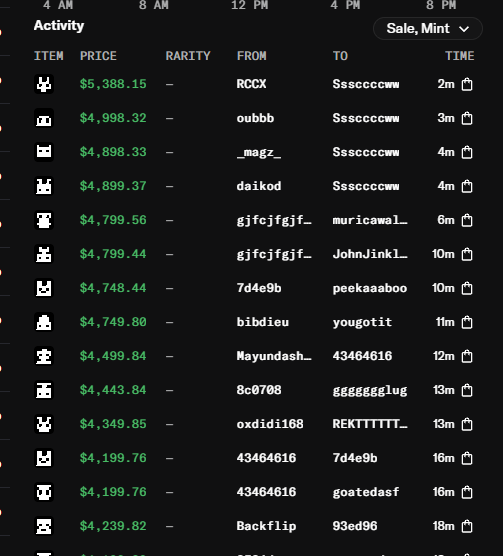Open buyer profile muricawal…
This screenshot has height=556, width=503.
(370, 220)
